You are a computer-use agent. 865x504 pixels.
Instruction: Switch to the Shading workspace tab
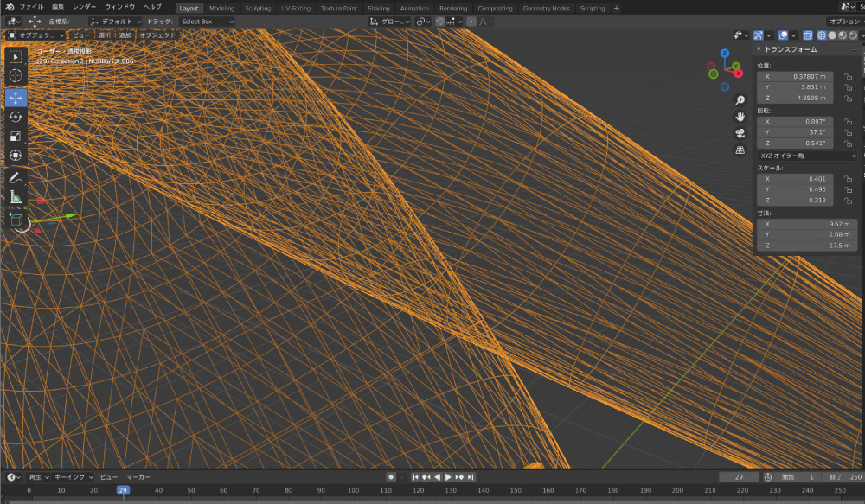379,9
